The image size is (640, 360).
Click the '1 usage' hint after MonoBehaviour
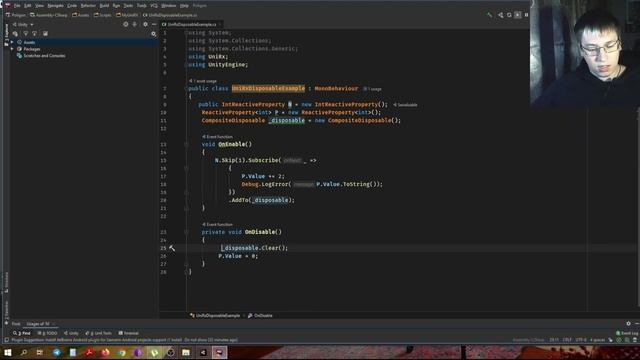pos(374,89)
